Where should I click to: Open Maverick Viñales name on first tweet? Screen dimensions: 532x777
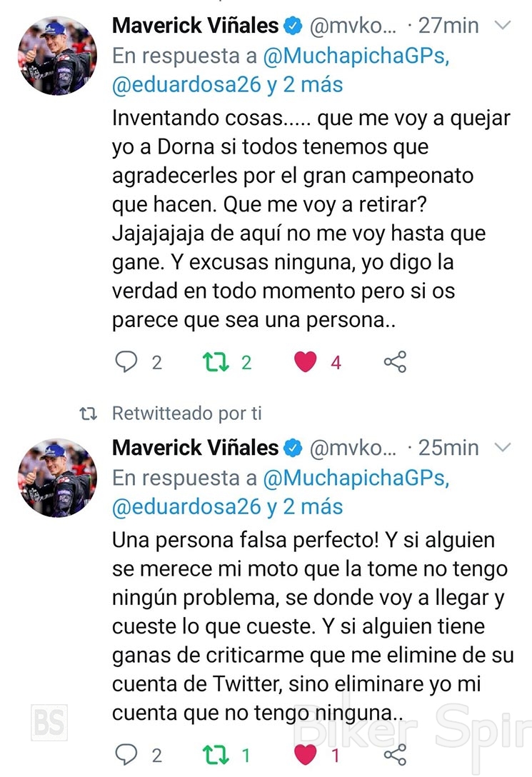(x=195, y=26)
